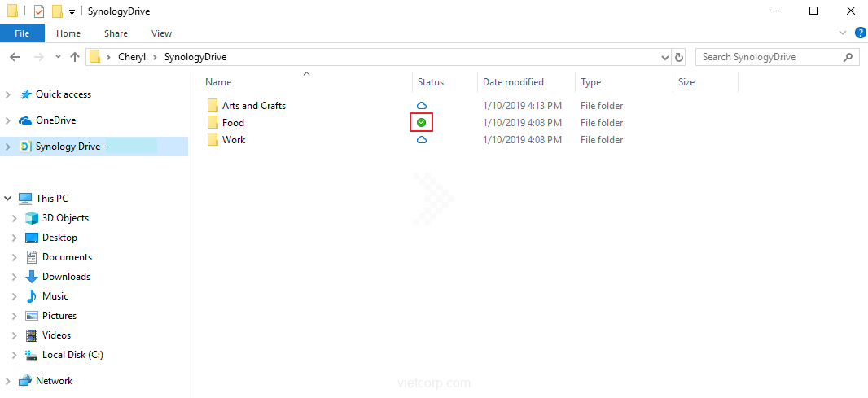Select OneDrive cloud icon in navigation pane
868x398 pixels.
(25, 120)
